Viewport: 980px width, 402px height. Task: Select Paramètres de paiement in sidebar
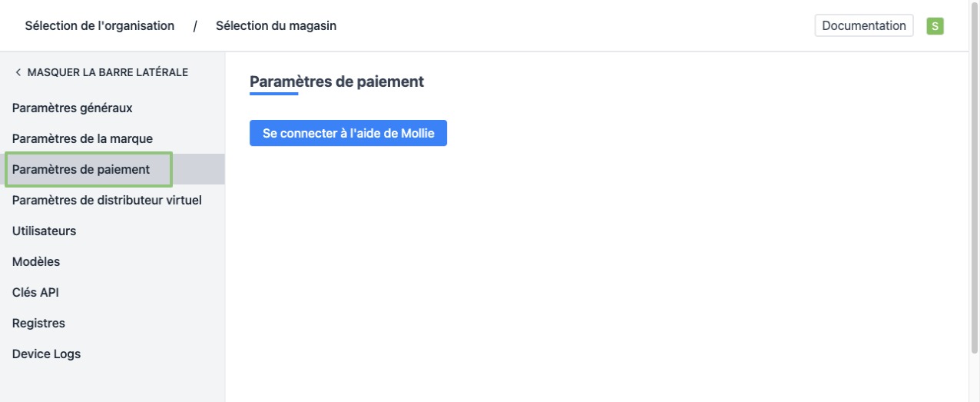tap(81, 170)
